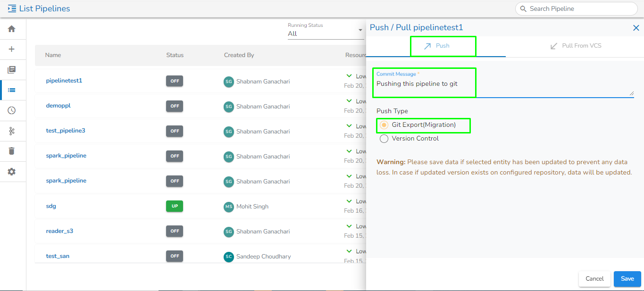Click the plus icon to create pipeline
Screen dimensions: 644x291
coord(12,49)
